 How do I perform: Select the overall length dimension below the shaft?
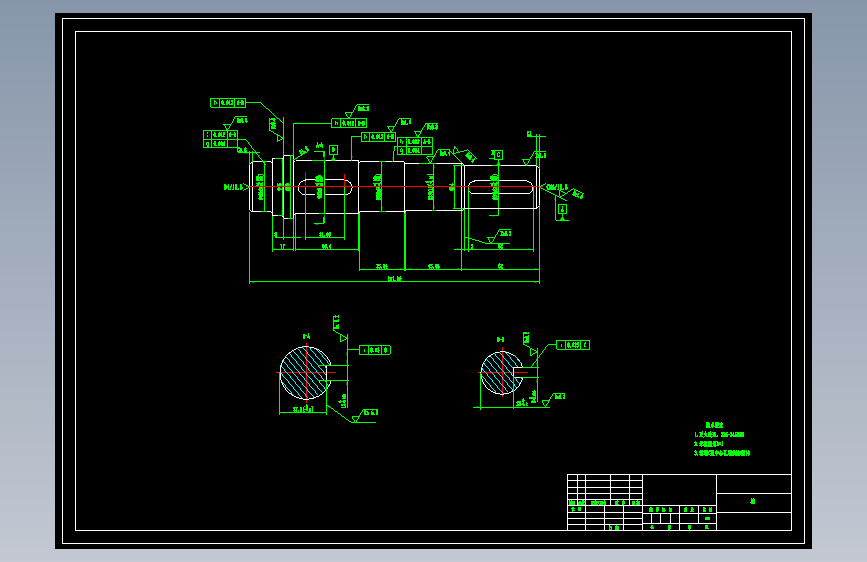pos(394,279)
